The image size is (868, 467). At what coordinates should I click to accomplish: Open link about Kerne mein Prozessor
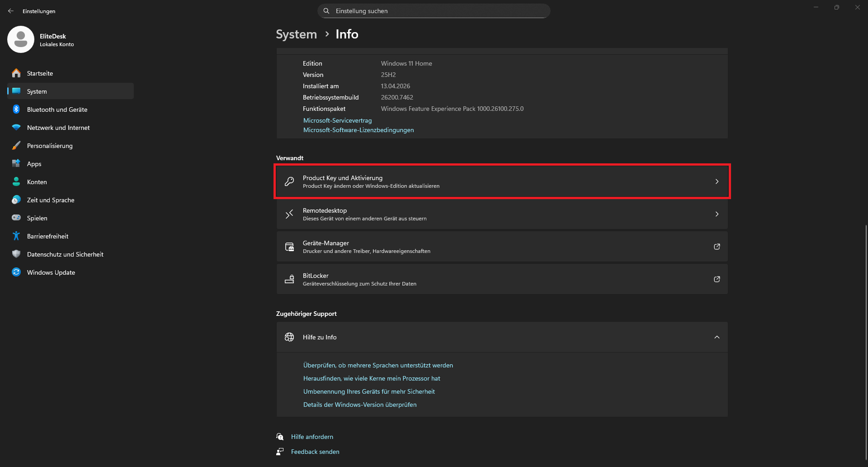tap(372, 378)
